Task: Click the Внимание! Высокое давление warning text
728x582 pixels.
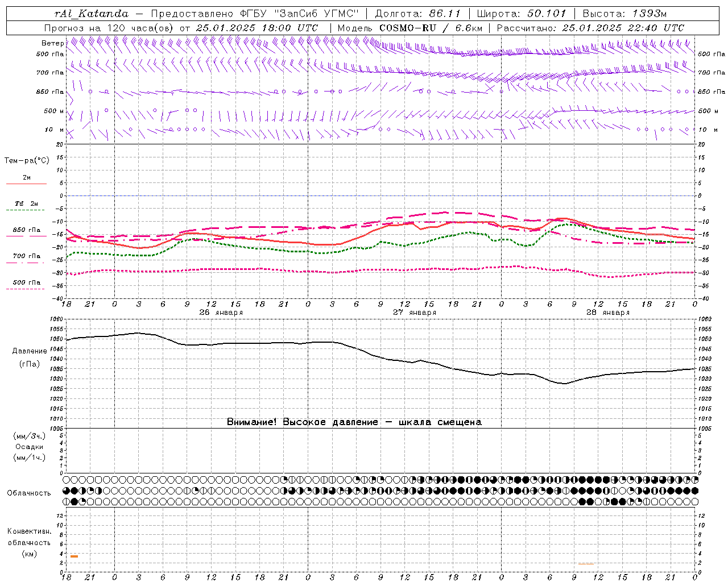Action: click(x=354, y=422)
